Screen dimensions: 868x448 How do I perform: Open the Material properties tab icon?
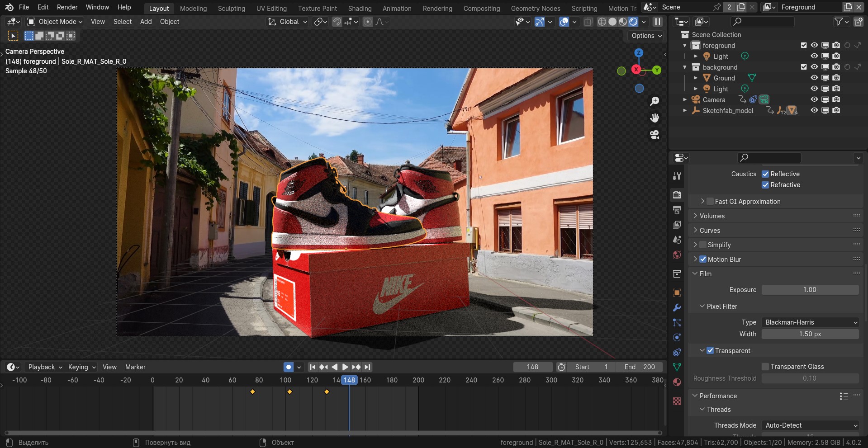coord(677,382)
